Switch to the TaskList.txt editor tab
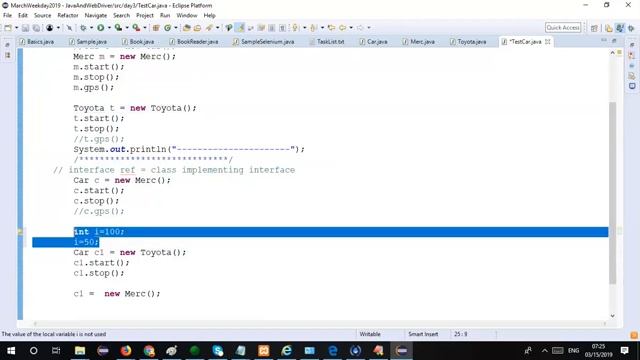The image size is (640, 360). coord(327,42)
